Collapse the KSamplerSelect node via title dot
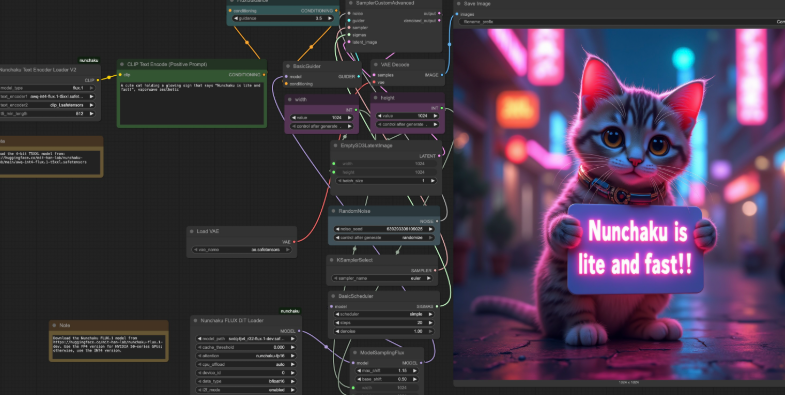The width and height of the screenshot is (785, 395). pos(332,260)
